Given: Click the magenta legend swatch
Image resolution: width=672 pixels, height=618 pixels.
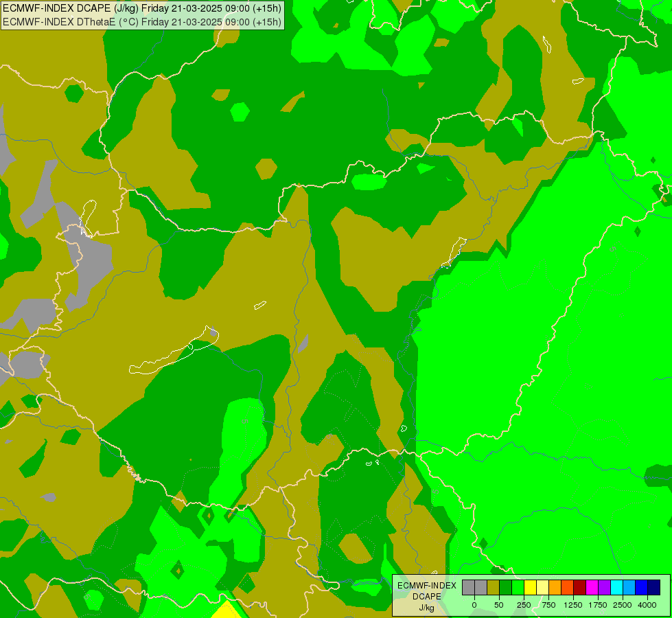Looking at the screenshot, I should point(592,588).
